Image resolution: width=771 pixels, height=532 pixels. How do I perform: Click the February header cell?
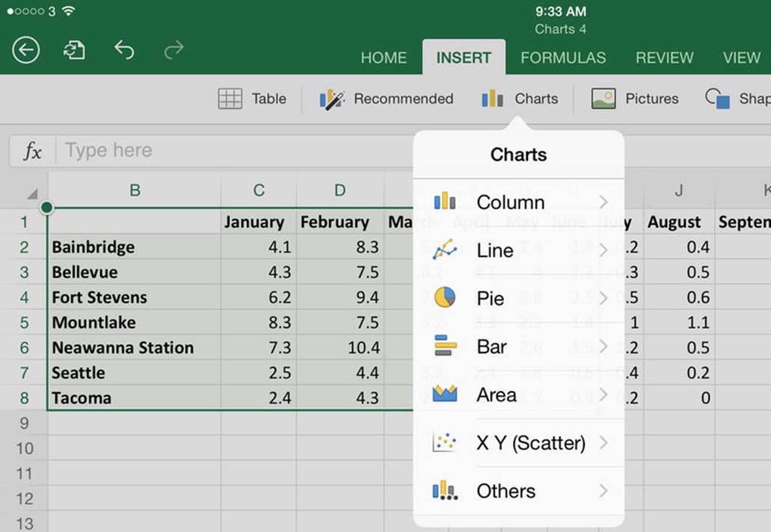(x=340, y=222)
